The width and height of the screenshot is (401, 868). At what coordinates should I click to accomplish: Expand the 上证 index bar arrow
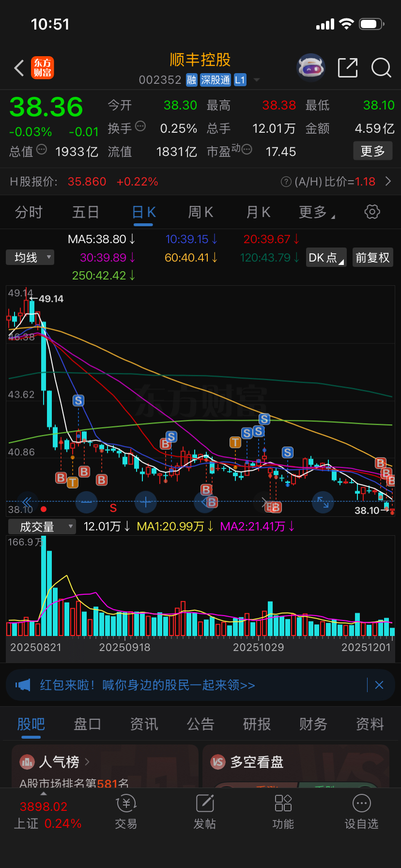click(x=44, y=794)
